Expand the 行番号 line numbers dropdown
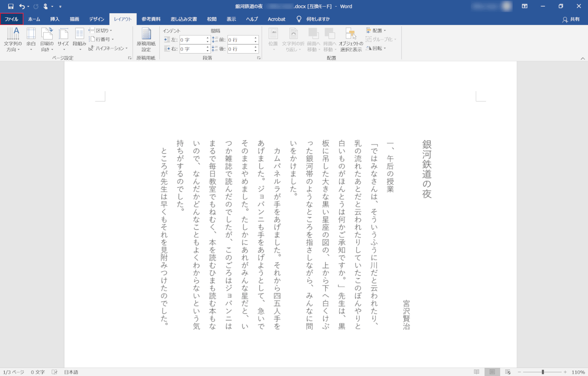Screen dimensions: 588x376 click(x=102, y=39)
